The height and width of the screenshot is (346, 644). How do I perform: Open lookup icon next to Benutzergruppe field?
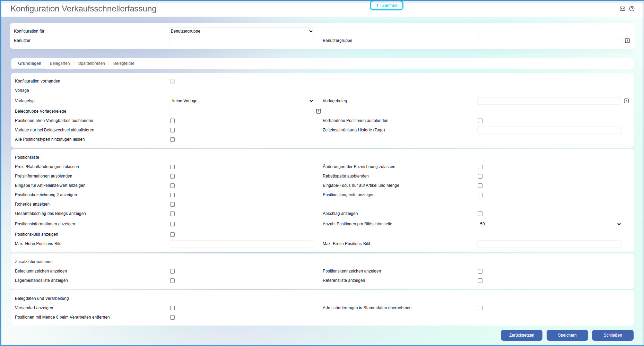pyautogui.click(x=627, y=41)
